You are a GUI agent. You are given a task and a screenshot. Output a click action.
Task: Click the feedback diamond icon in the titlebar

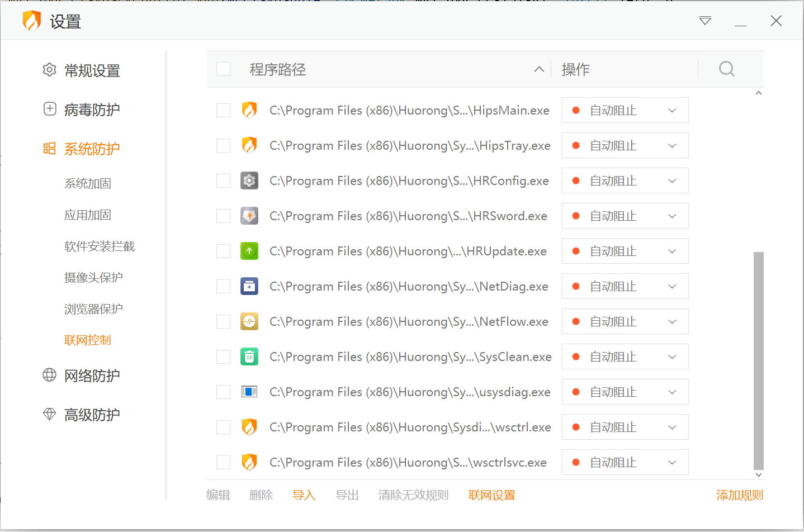point(705,21)
